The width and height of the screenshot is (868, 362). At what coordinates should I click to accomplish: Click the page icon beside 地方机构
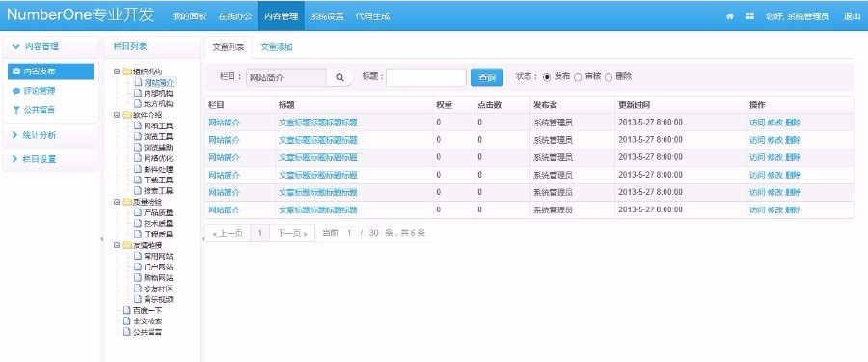tap(138, 103)
